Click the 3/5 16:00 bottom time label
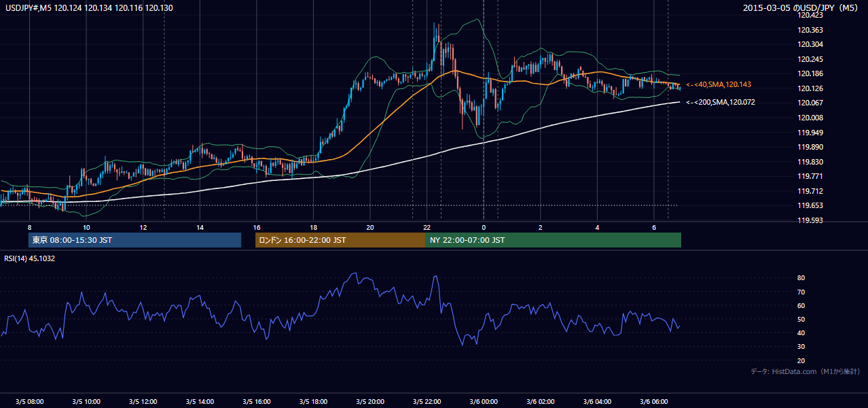Screen dimensions: 868x408 point(257,402)
